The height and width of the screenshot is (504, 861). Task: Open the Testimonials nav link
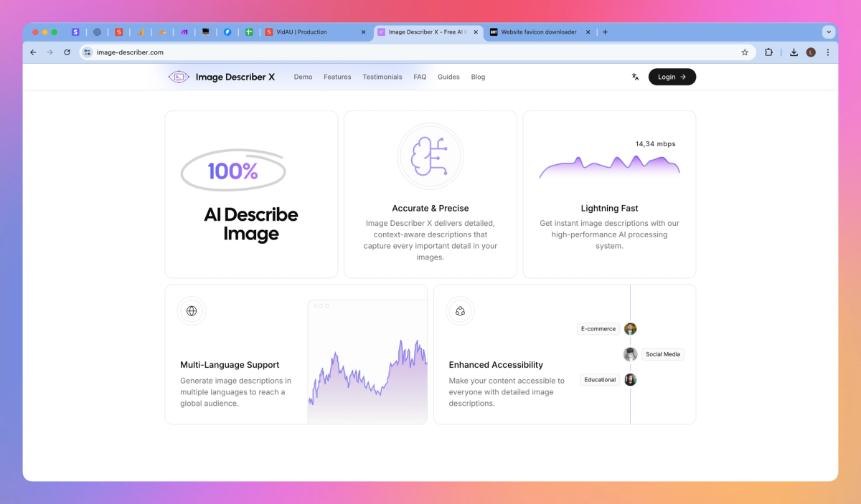[382, 77]
